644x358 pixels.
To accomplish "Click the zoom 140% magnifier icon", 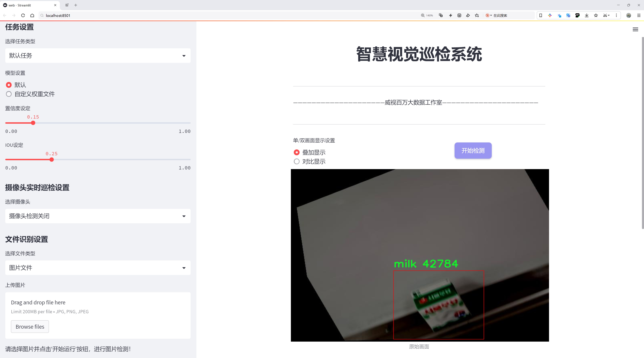I will tap(423, 16).
